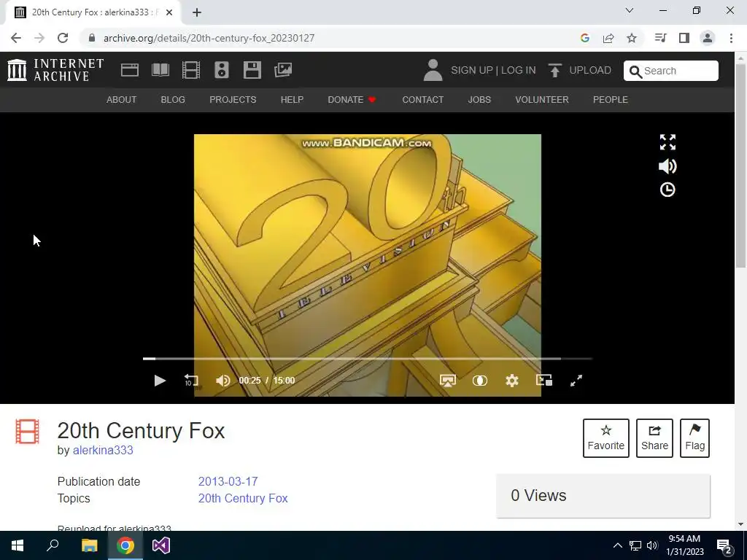Open the Audio speaker icon
This screenshot has width=747, height=560.
[222, 70]
